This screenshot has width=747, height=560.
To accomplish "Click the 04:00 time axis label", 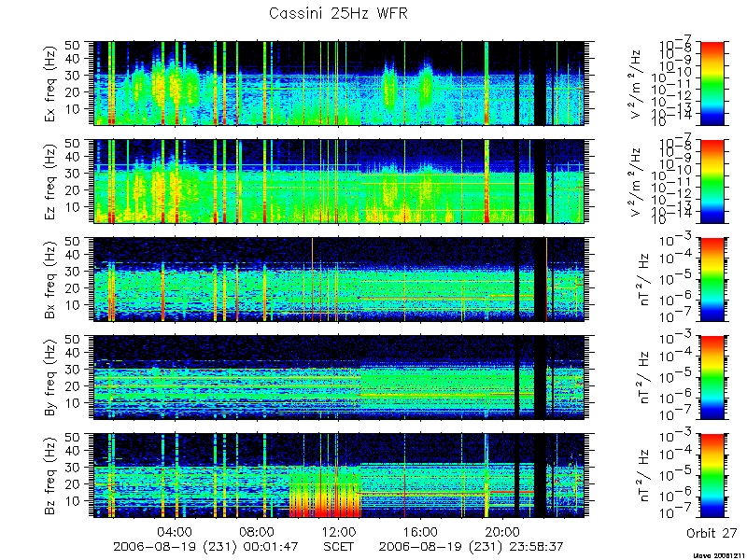I will tap(176, 531).
